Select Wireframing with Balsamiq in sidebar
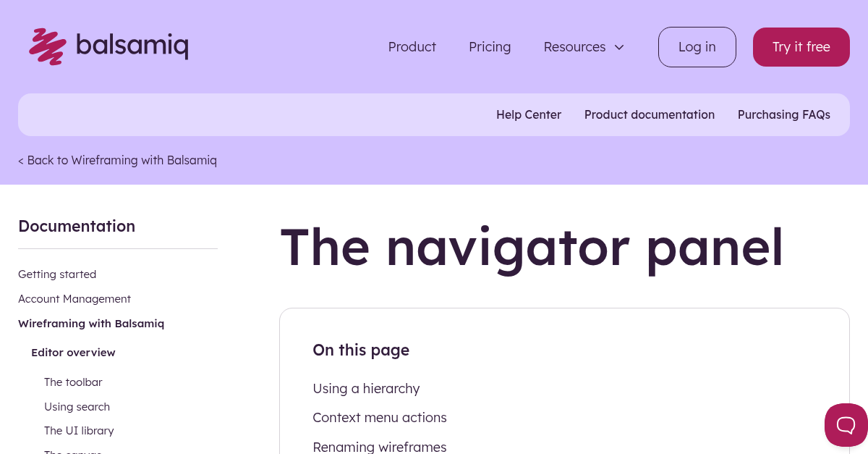The height and width of the screenshot is (454, 868). [91, 323]
